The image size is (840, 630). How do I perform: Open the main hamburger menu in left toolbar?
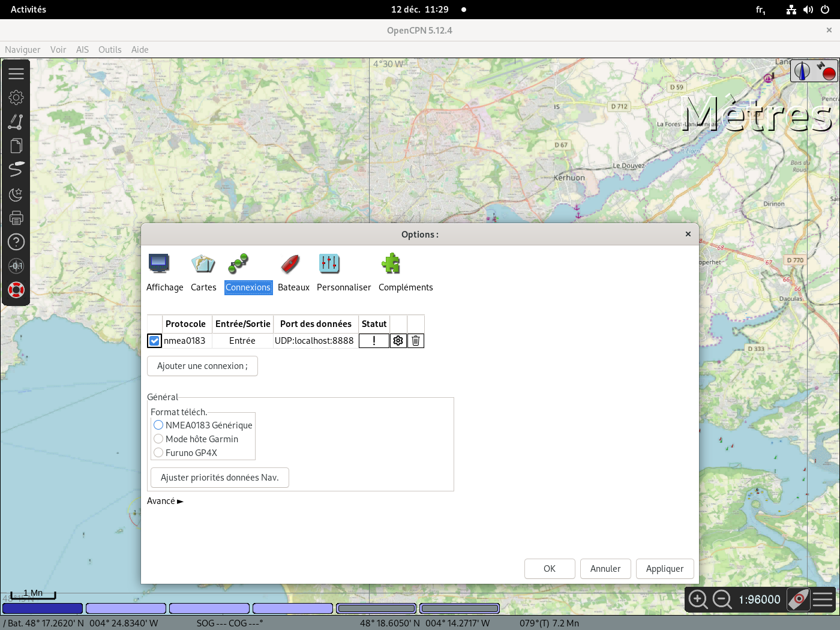pyautogui.click(x=16, y=73)
